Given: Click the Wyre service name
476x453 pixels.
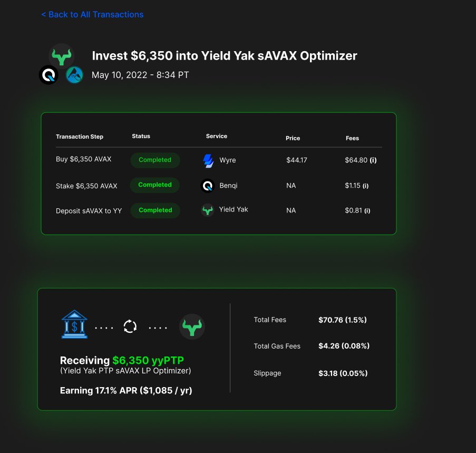Looking at the screenshot, I should 228,160.
